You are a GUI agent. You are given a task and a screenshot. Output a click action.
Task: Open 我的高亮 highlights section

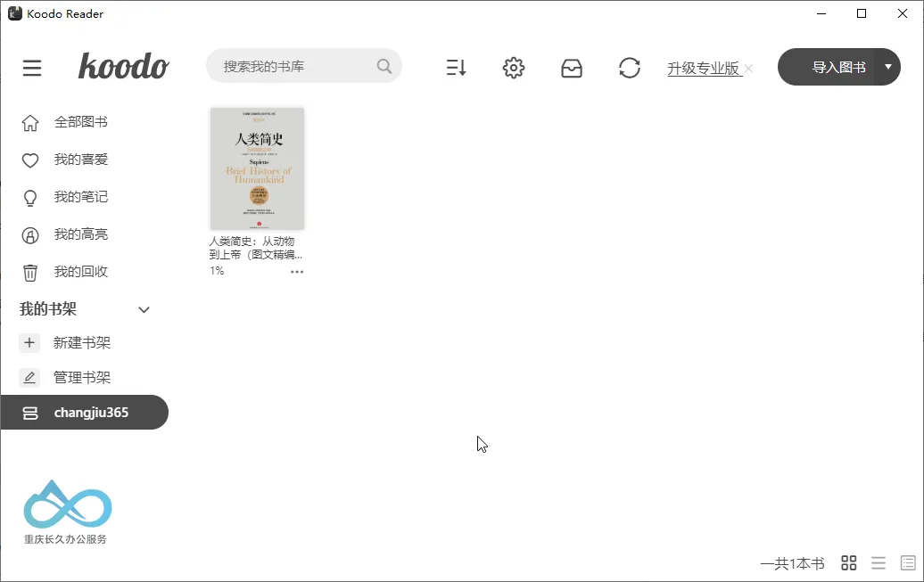pos(81,234)
